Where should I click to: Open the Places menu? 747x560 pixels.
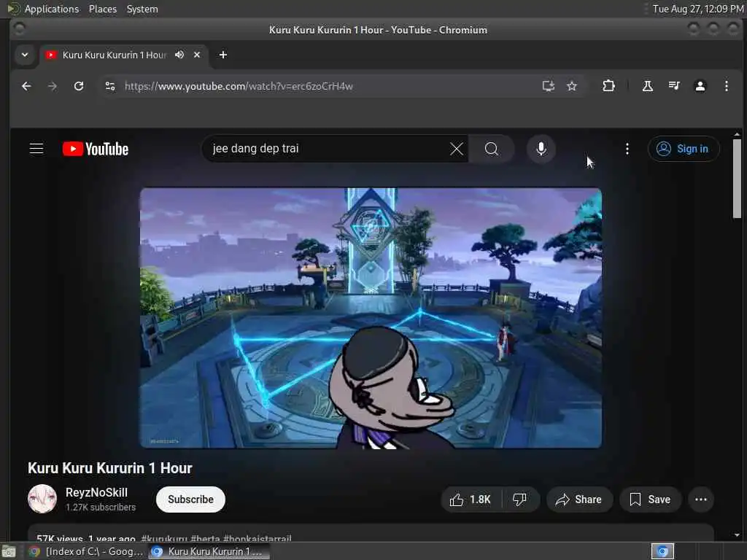point(102,9)
